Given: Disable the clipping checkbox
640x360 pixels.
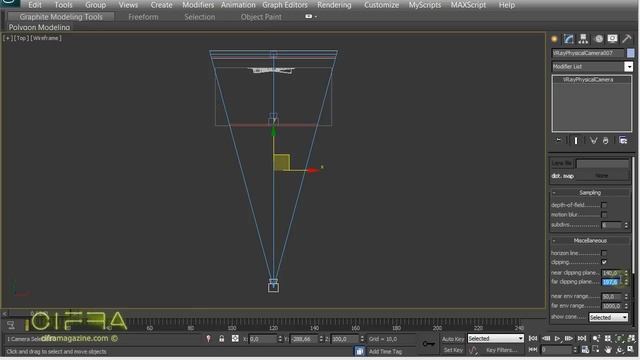Looking at the screenshot, I should click(x=604, y=262).
